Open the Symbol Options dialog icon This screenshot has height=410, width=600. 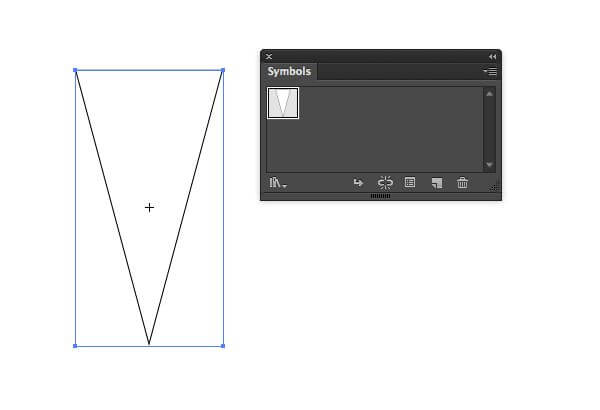[410, 183]
